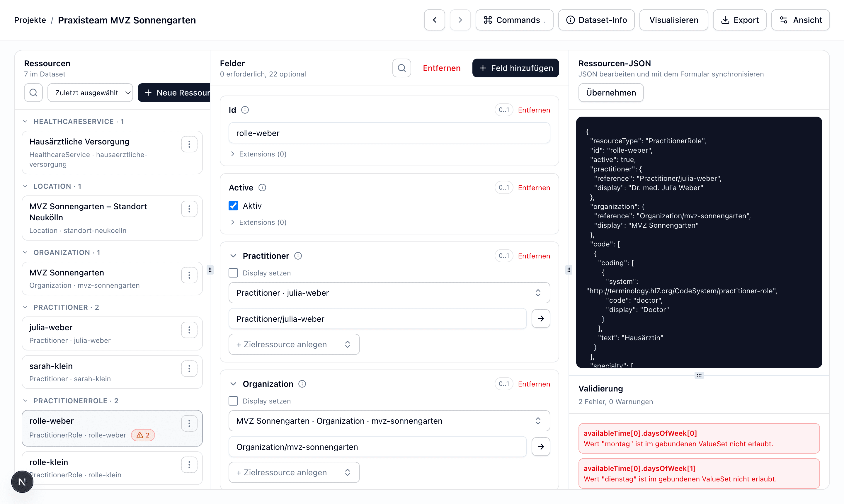The width and height of the screenshot is (844, 504).
Task: Collapse the ORGANIZATION group
Action: pyautogui.click(x=25, y=253)
